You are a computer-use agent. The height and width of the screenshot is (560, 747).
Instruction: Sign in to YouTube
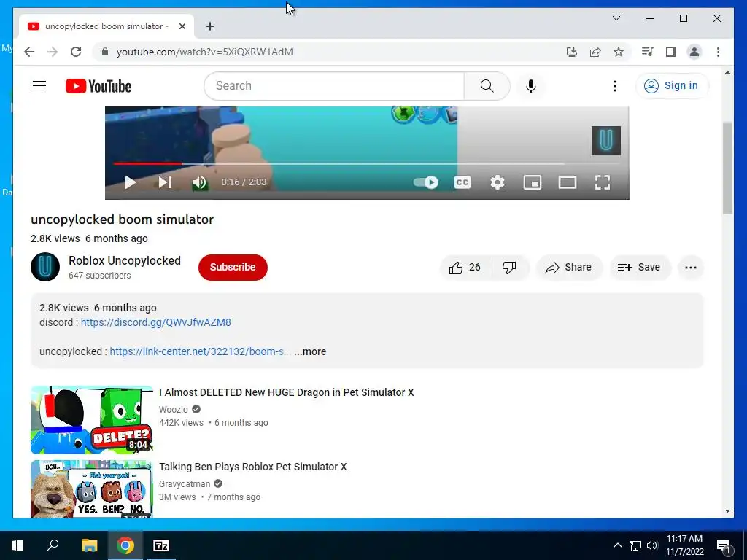(x=672, y=86)
